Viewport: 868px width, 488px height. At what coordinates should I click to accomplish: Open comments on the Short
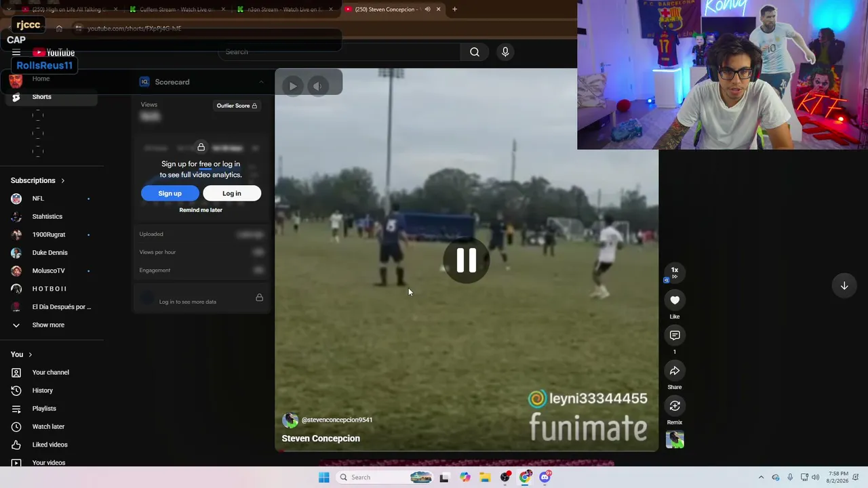[675, 335]
